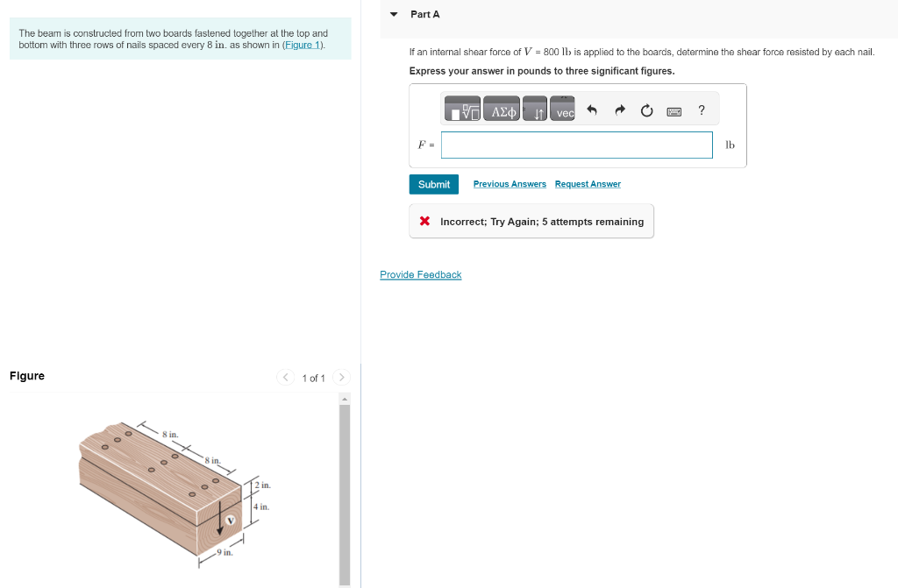Image resolution: width=898 pixels, height=588 pixels.
Task: Open the Figure 1 link in the problem statement
Action: point(302,44)
